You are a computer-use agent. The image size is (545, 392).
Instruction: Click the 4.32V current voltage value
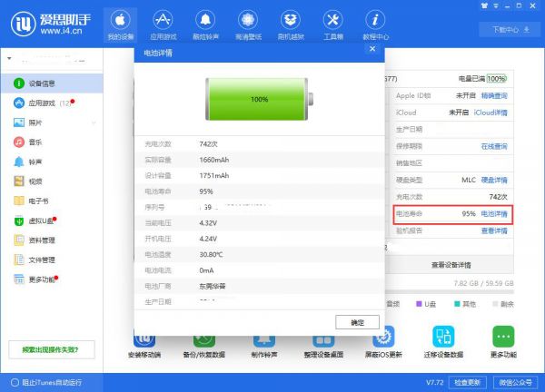pyautogui.click(x=208, y=223)
